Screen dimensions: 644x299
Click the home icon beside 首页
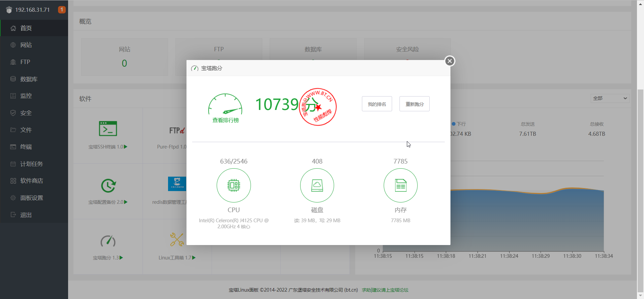(13, 28)
